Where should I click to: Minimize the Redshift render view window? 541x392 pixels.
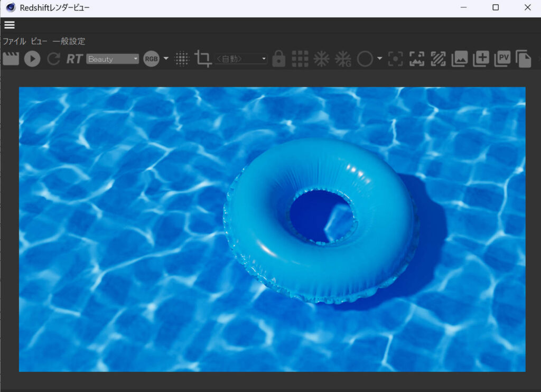point(464,7)
